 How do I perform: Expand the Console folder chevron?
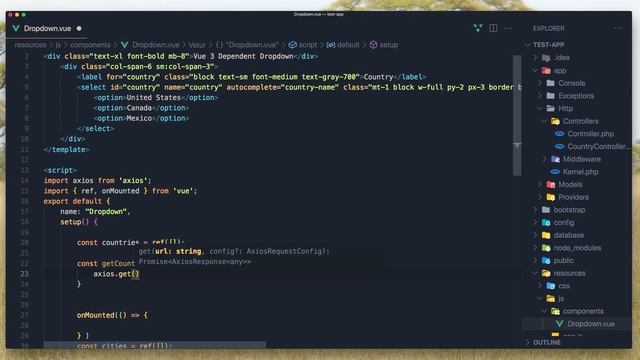tap(540, 83)
